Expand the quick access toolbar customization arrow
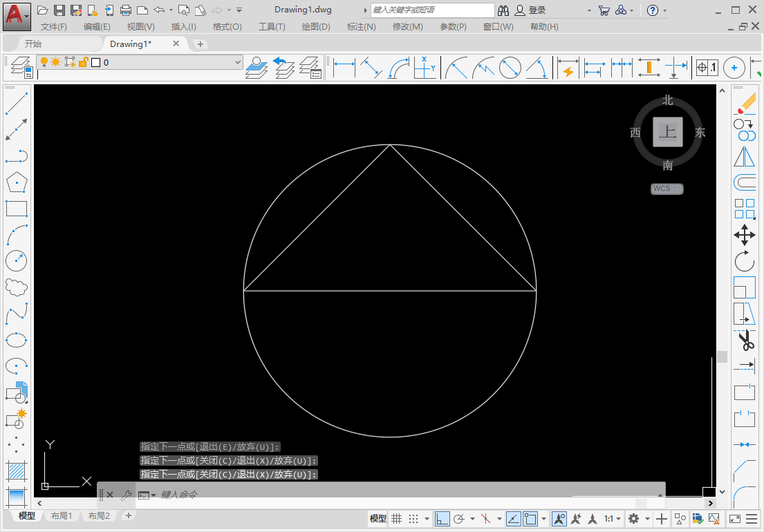 [239, 10]
